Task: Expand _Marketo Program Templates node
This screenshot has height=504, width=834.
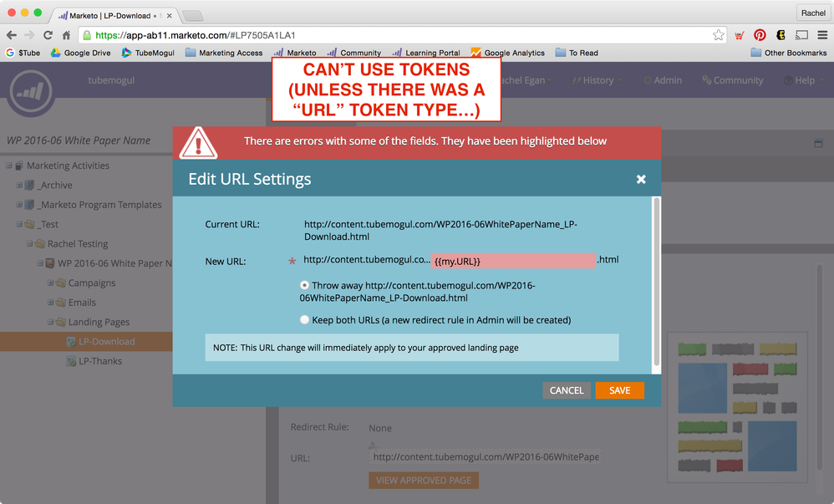Action: pos(19,205)
